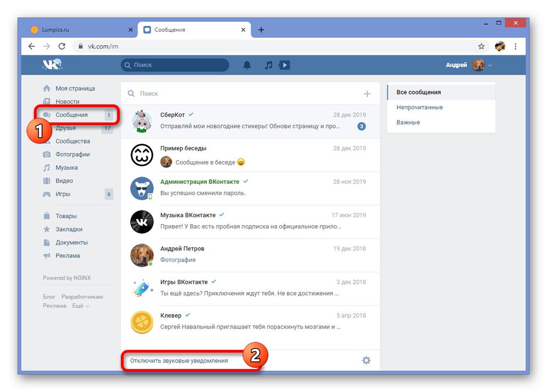Screen dimensions: 547x392
Task: Open Администрация ВКонтакте conversation name
Action: pyautogui.click(x=200, y=182)
